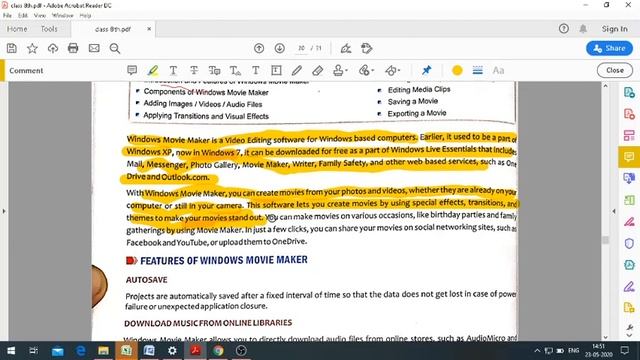Image resolution: width=640 pixels, height=360 pixels.
Task: Print the document with printer icon
Action: [x=73, y=48]
